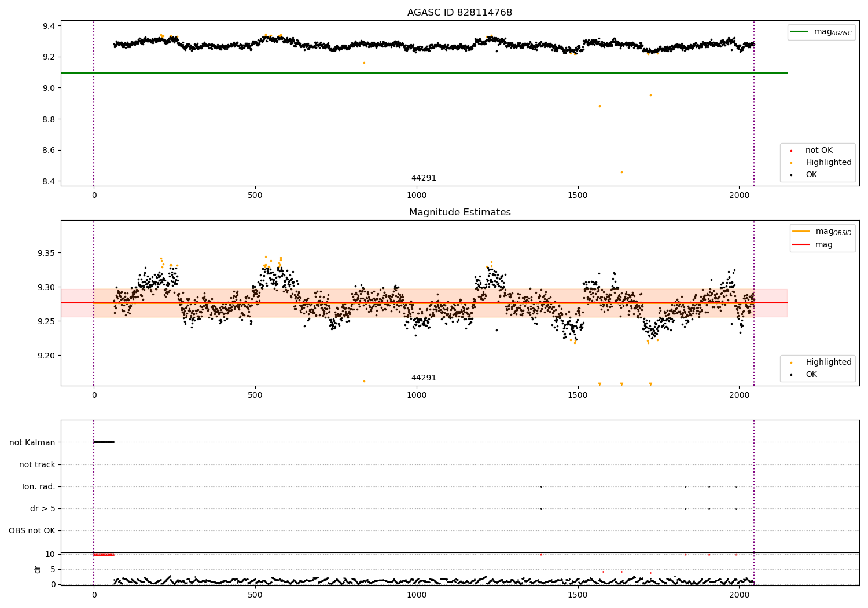The height and width of the screenshot is (608, 868).
Task: Click the 5 tick on the dr axis
Action: (x=53, y=570)
